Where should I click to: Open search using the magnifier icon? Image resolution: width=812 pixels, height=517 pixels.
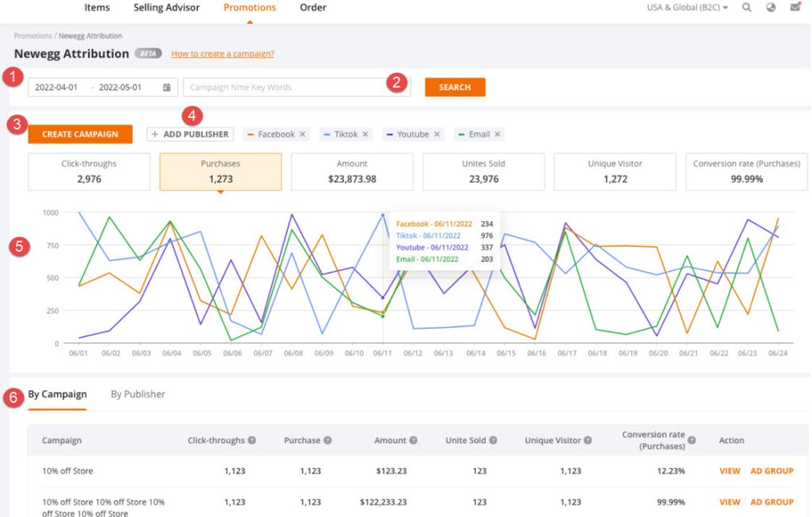[745, 7]
